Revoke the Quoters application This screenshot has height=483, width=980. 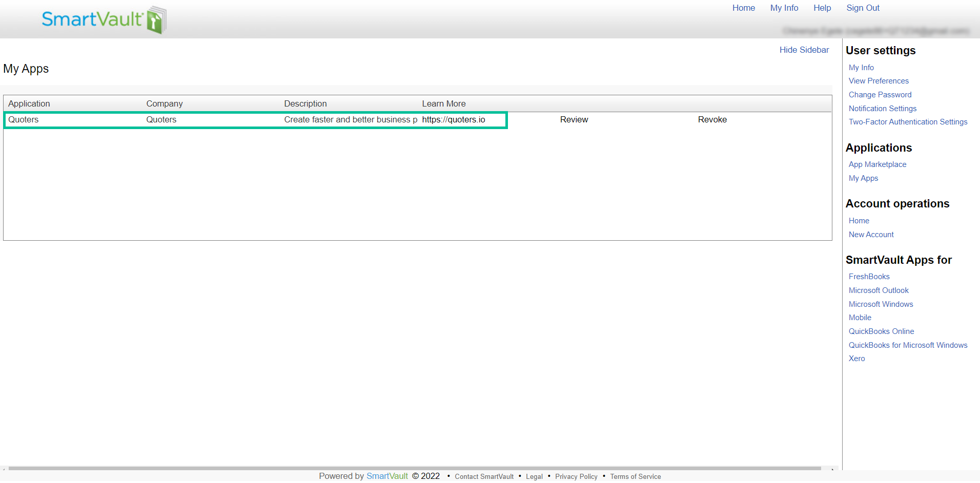(x=712, y=119)
